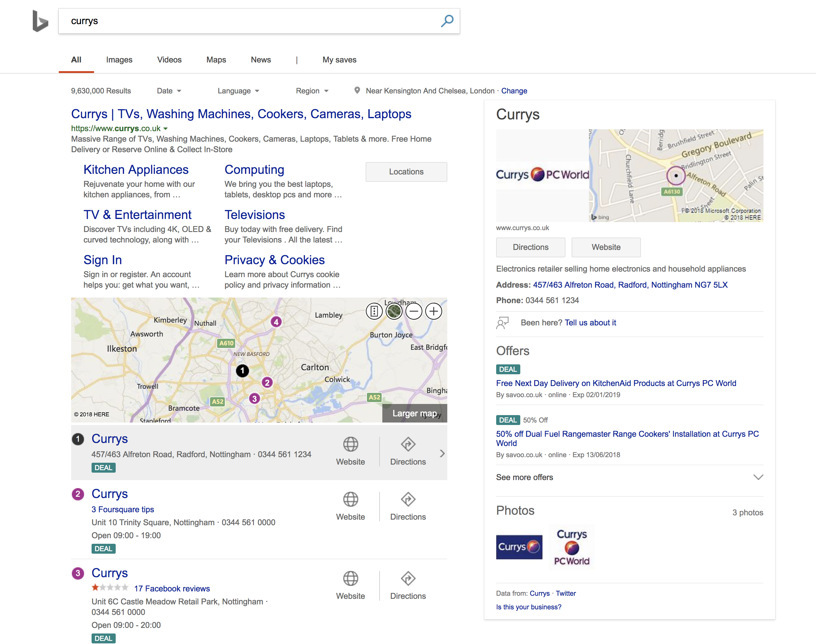The image size is (816, 644).
Task: Click Larger map button
Action: point(414,413)
